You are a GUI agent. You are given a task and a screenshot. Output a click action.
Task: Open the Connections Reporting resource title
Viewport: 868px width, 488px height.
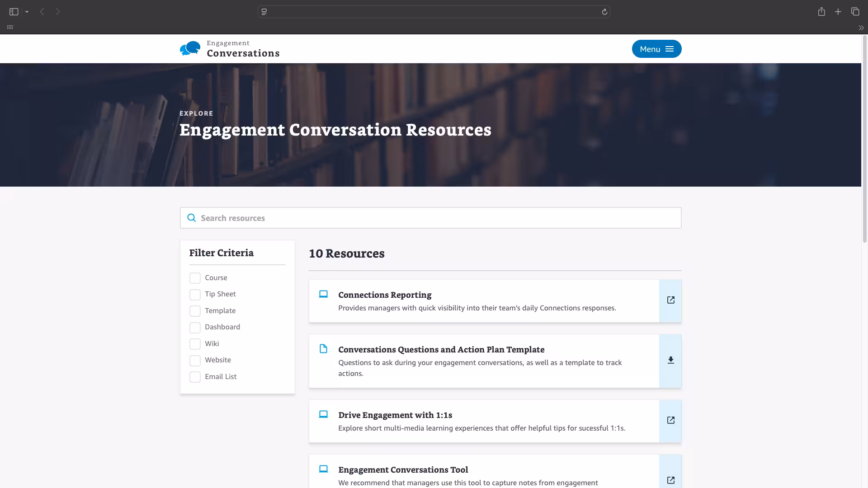pyautogui.click(x=385, y=295)
